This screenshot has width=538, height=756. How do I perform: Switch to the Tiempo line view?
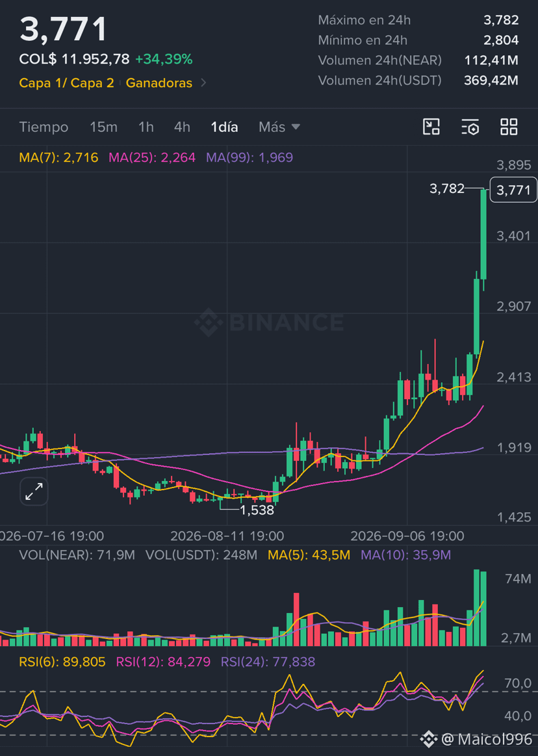pos(44,127)
